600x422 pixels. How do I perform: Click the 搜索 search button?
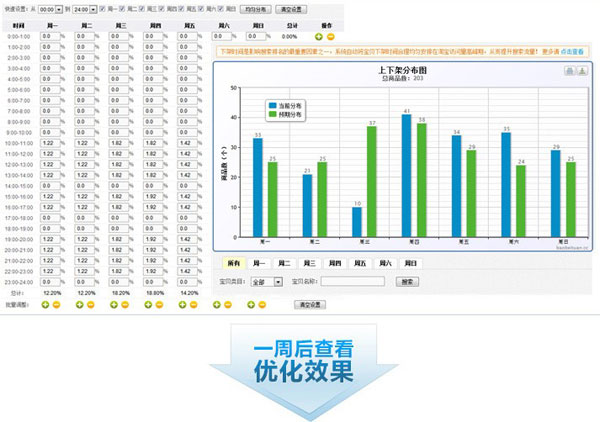407,282
